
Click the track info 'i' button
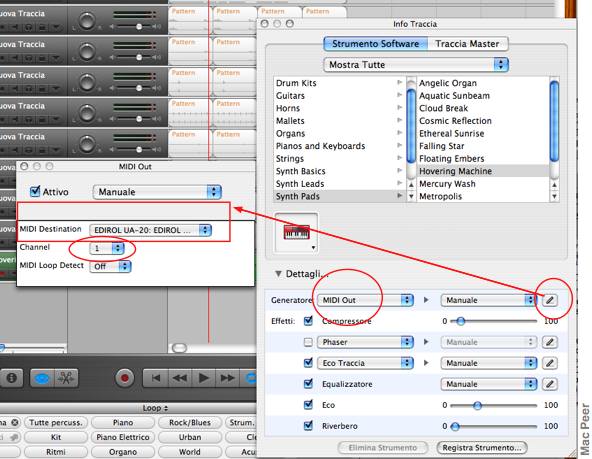[12, 378]
